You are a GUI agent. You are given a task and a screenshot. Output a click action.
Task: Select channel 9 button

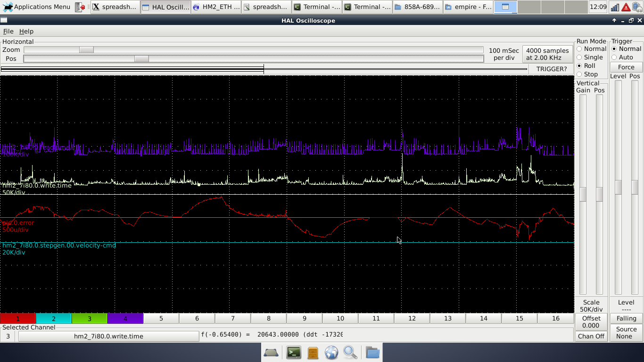click(x=305, y=318)
